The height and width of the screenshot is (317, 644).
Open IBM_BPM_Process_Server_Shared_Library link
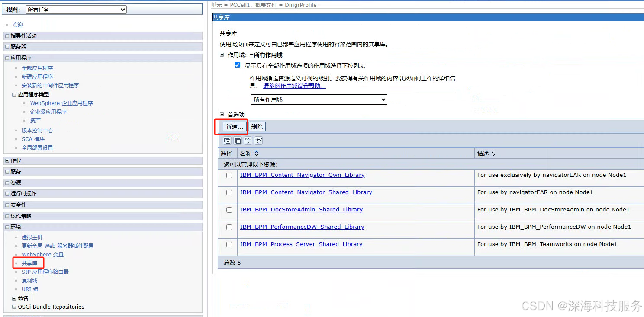[x=301, y=244]
